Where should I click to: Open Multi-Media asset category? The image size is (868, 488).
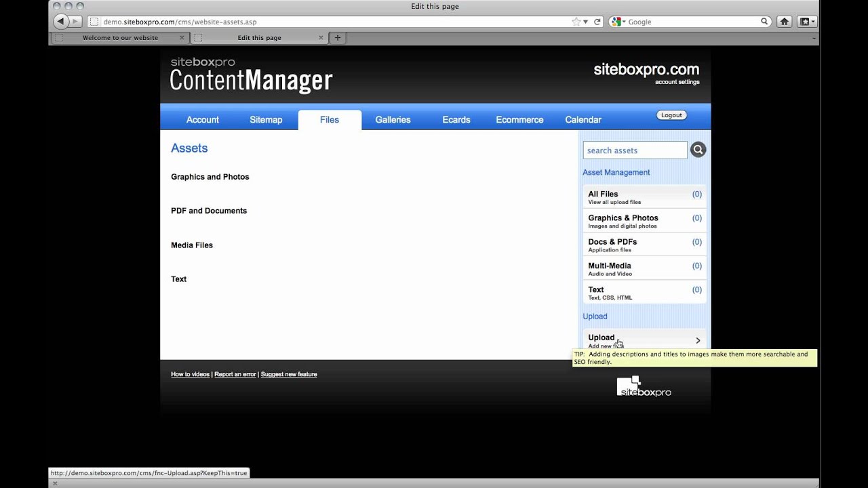tap(644, 268)
